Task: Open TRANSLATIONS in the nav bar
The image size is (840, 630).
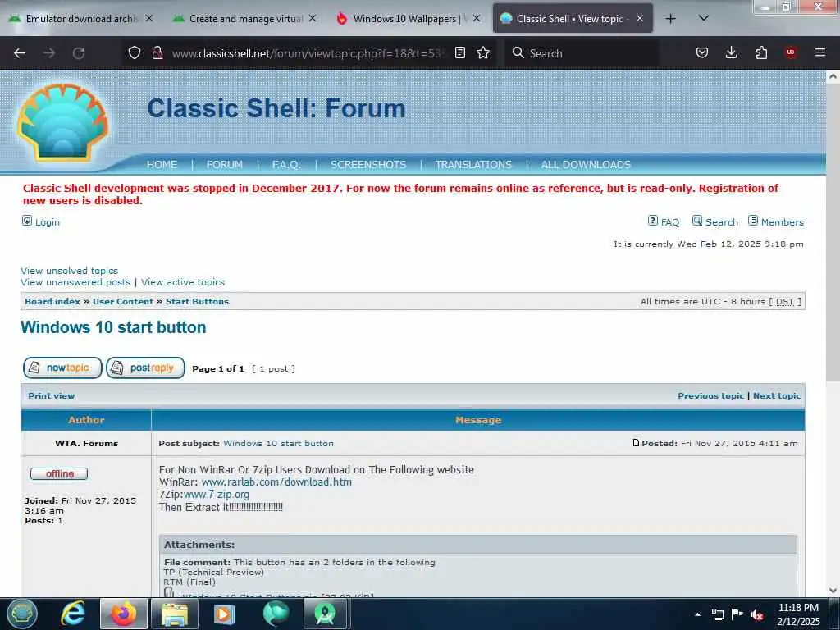Action: click(473, 164)
